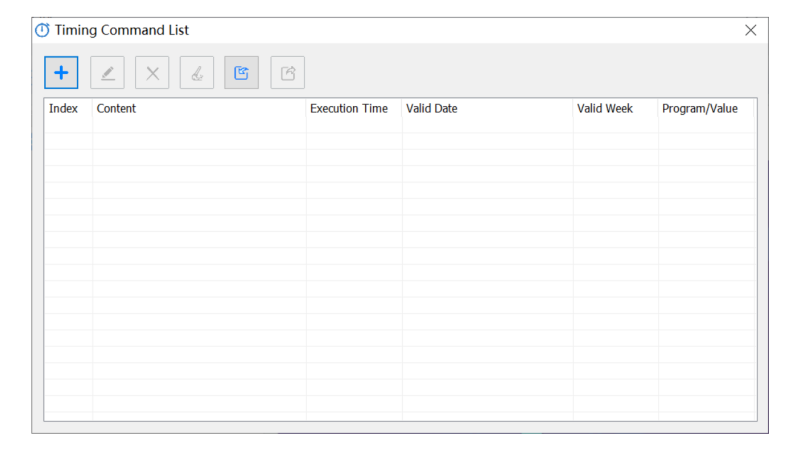
Task: Sort by Execution Time column header
Action: pos(354,109)
